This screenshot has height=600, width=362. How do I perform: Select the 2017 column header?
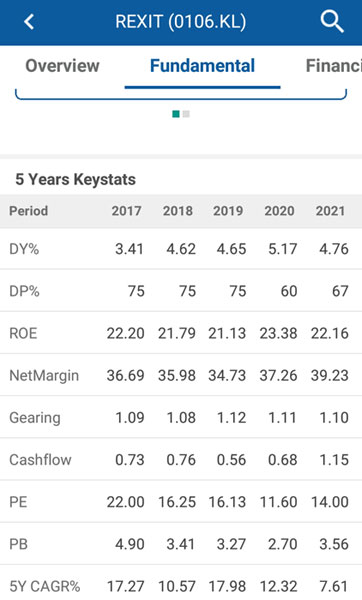coord(126,211)
